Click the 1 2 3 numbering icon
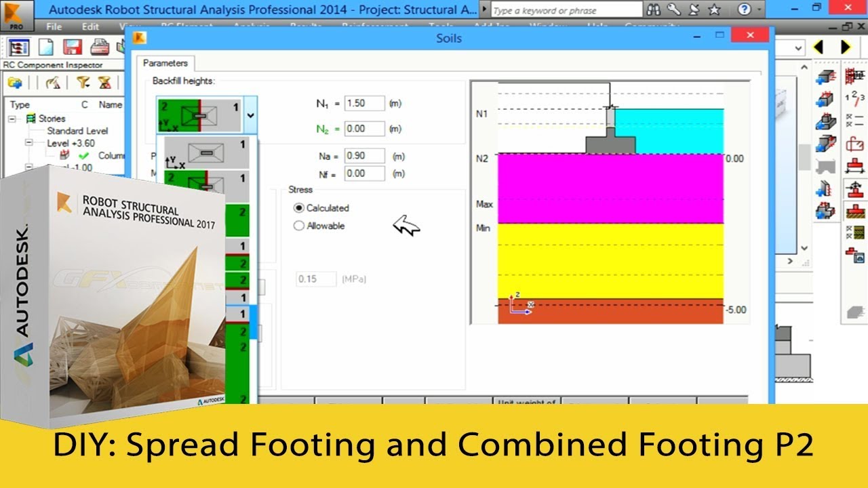This screenshot has width=868, height=488. point(854,99)
